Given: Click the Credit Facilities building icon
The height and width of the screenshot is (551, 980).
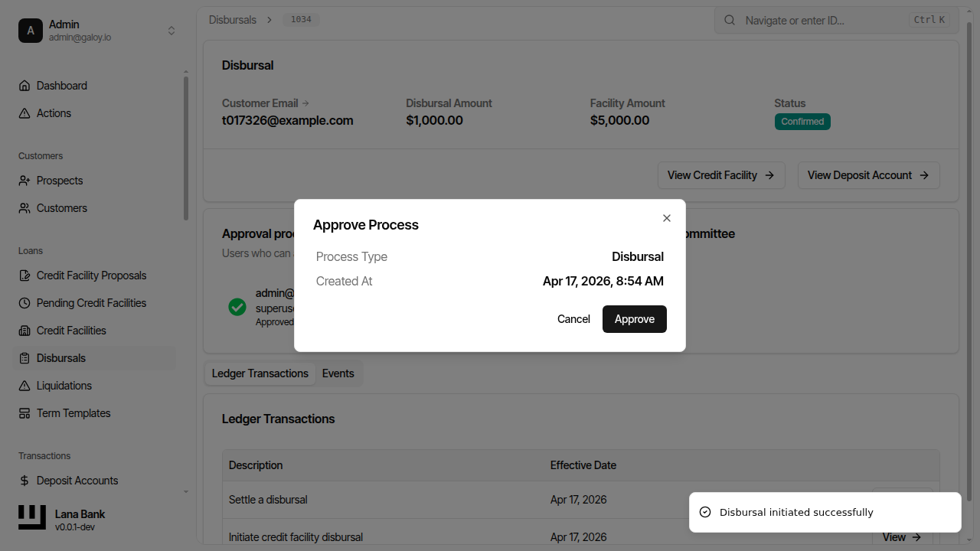Looking at the screenshot, I should coord(24,331).
